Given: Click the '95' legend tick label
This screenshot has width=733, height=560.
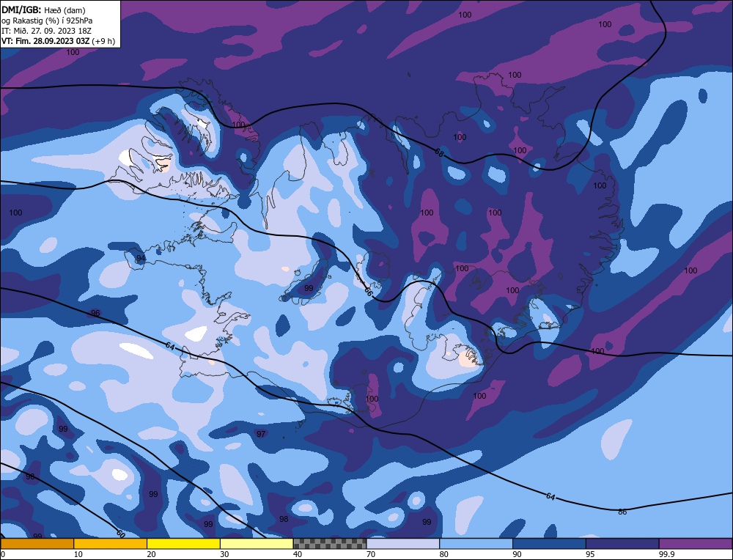Looking at the screenshot, I should pyautogui.click(x=590, y=554).
